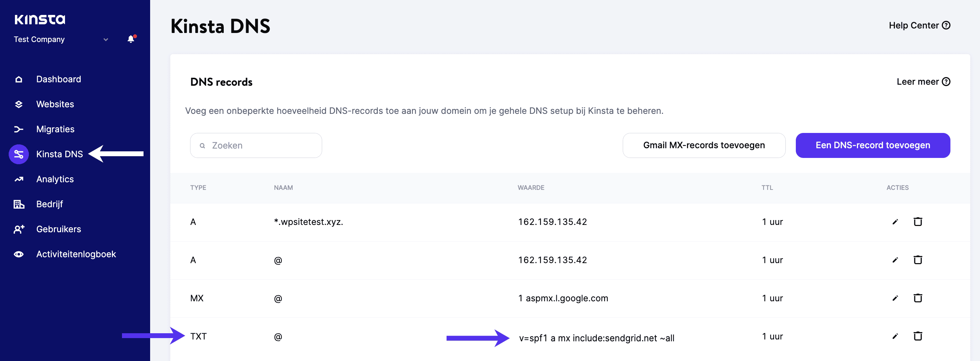Delete the *.wpsitetest.xyz. A record
The width and height of the screenshot is (980, 361).
tap(917, 221)
